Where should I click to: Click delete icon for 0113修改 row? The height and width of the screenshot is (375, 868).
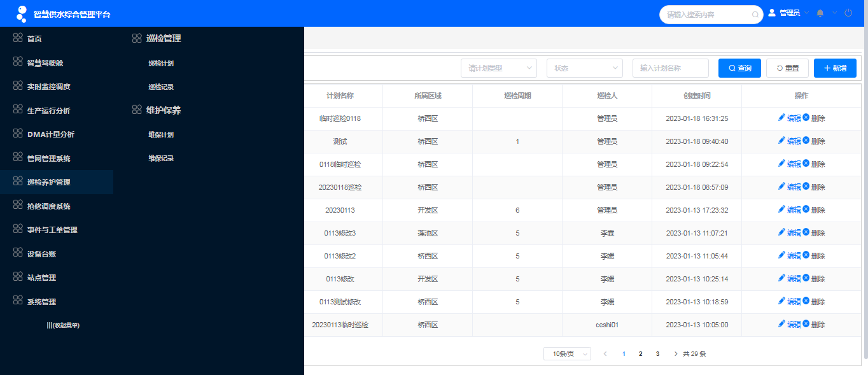tap(806, 278)
